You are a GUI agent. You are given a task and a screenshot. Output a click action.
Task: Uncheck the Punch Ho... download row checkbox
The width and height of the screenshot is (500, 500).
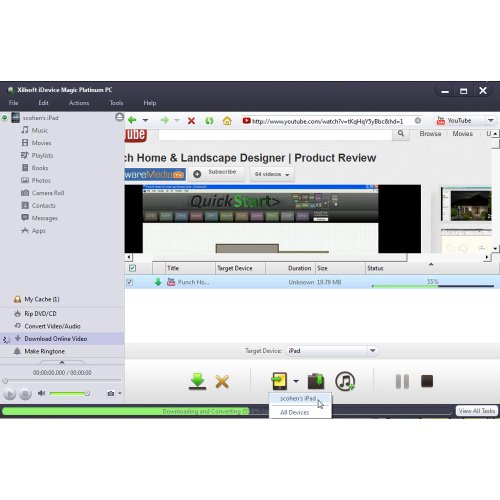coord(130,282)
